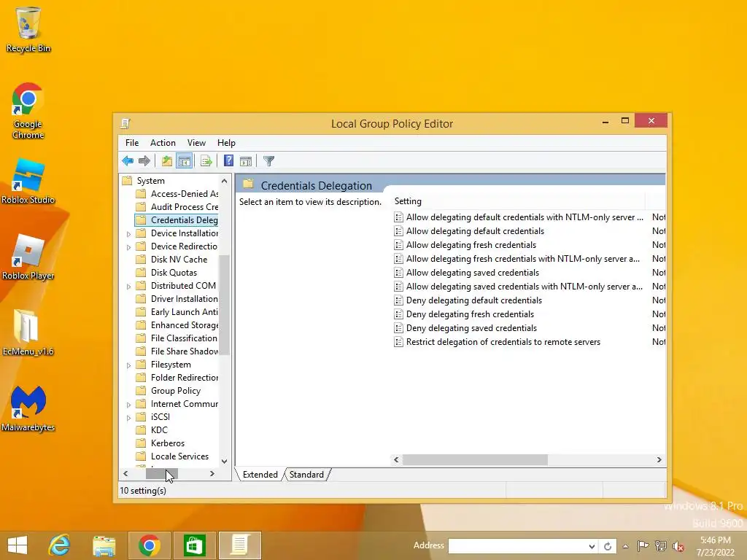Select the Malwarebytes desktop shortcut
Viewport: 747px width, 560px height.
28,408
